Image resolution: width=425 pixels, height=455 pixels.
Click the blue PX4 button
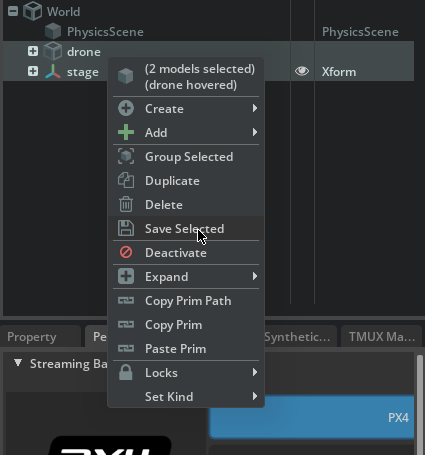312,417
